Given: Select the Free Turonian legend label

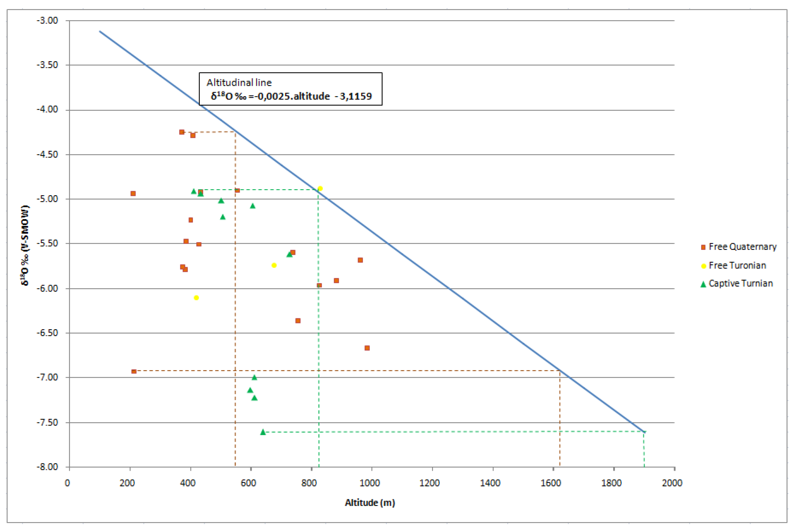Looking at the screenshot, I should 737,266.
